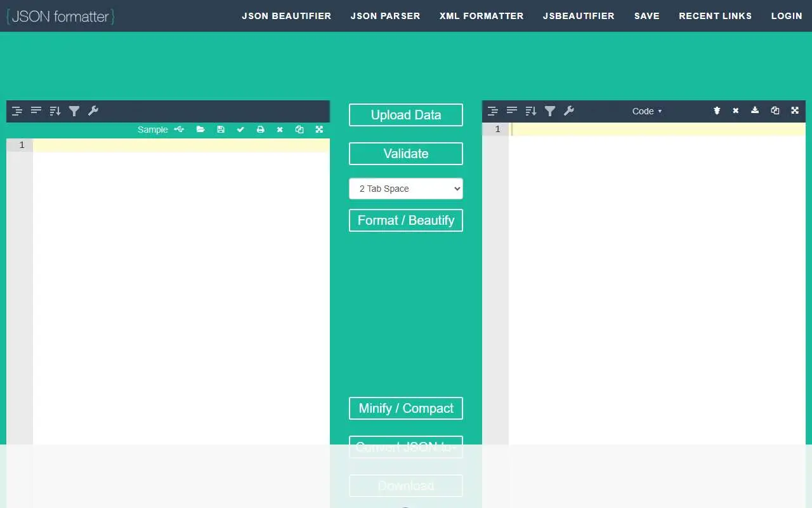The height and width of the screenshot is (508, 812).
Task: Open JSON Beautifier from the top menu
Action: click(287, 16)
